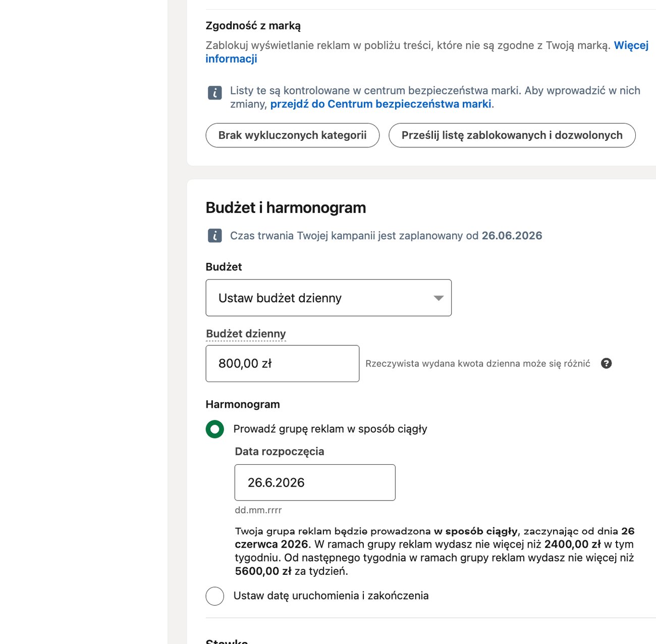Click the 'Brak wykluczonych kategorii' button
Image resolution: width=656 pixels, height=644 pixels.
coord(293,135)
